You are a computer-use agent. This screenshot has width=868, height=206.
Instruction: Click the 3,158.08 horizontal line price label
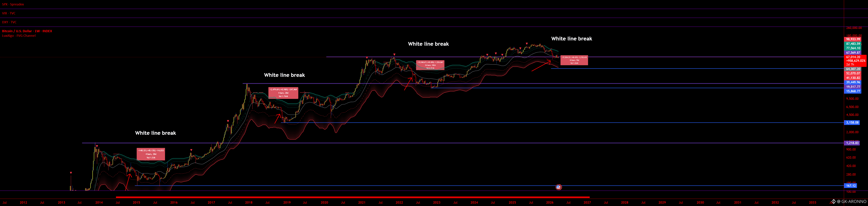(x=852, y=123)
